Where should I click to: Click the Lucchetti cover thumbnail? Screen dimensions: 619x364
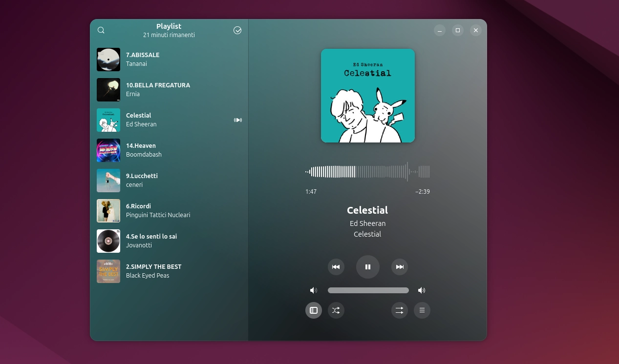(108, 181)
